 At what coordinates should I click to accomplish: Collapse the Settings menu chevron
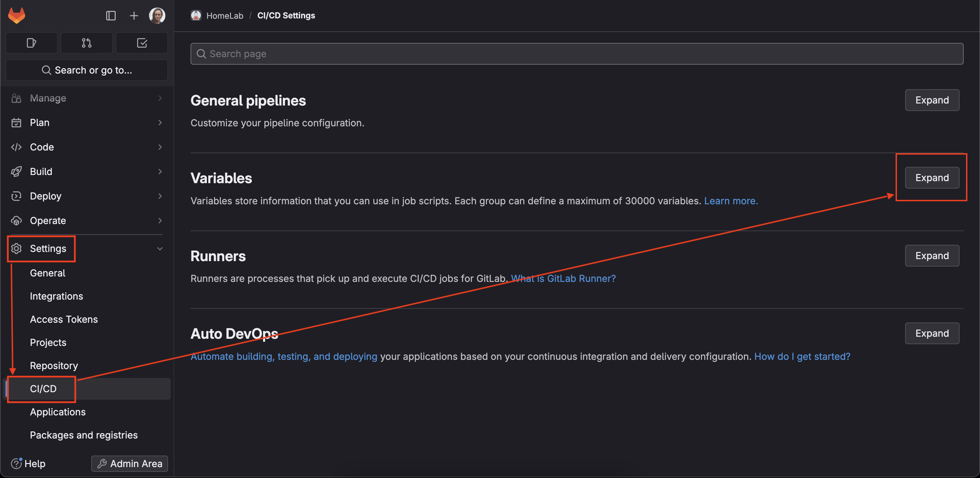pos(160,249)
